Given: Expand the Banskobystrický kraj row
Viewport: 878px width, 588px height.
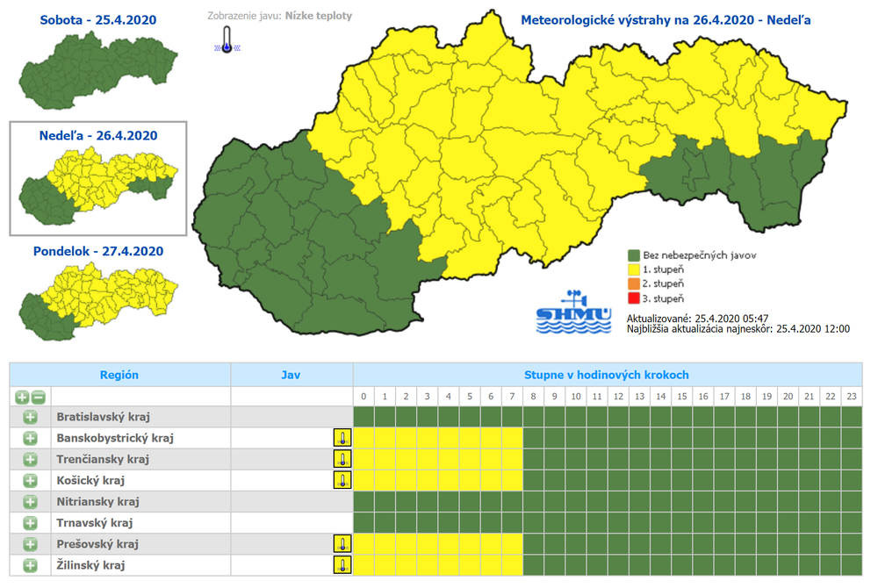Looking at the screenshot, I should [30, 438].
